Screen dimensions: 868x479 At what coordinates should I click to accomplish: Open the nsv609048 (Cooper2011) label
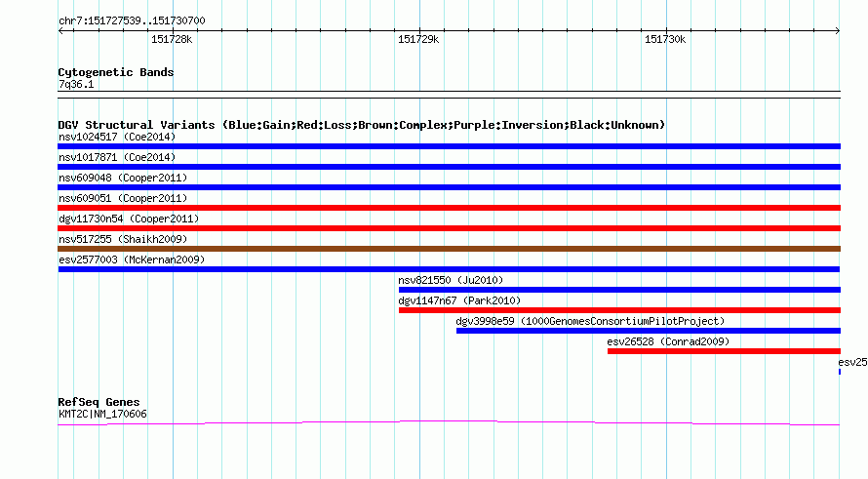[x=123, y=178]
